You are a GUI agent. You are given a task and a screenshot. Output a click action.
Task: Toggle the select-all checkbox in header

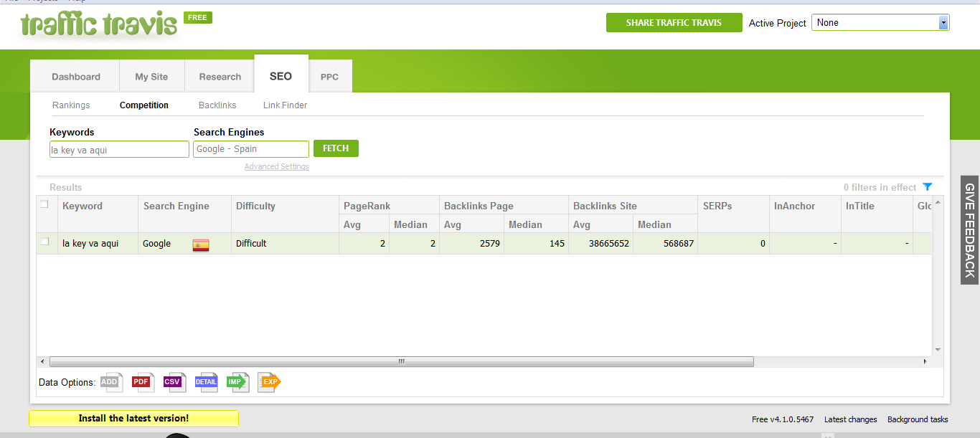(44, 204)
